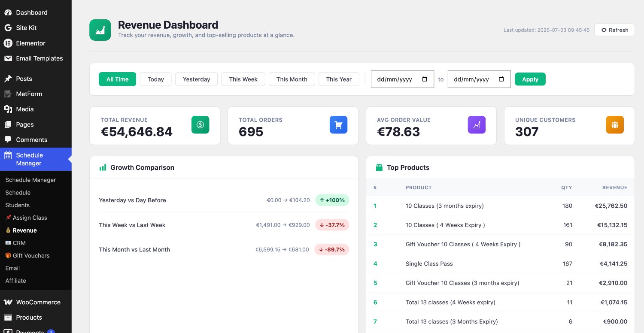Viewport: 644px width, 333px height.
Task: Click the Schedule Manager calendar icon
Action: [x=8, y=155]
